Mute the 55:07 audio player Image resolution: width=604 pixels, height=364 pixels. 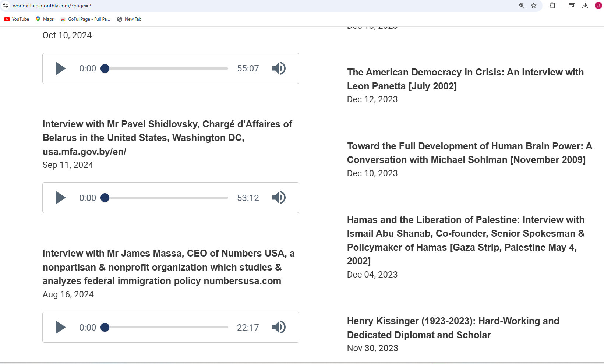click(x=279, y=68)
